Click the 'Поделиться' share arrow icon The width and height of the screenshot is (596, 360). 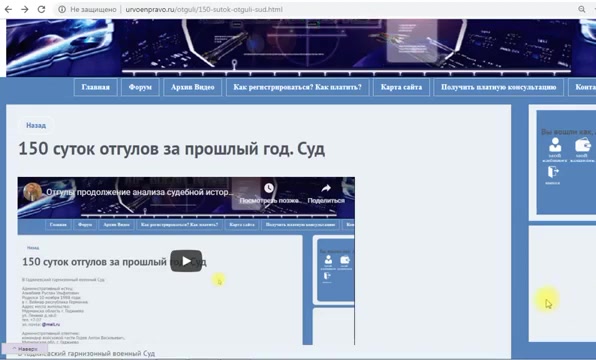point(326,188)
